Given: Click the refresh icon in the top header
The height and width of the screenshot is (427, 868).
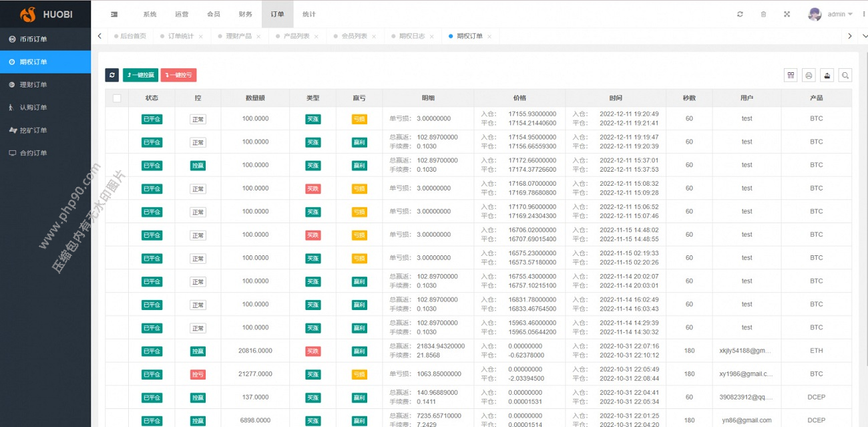Looking at the screenshot, I should 740,14.
